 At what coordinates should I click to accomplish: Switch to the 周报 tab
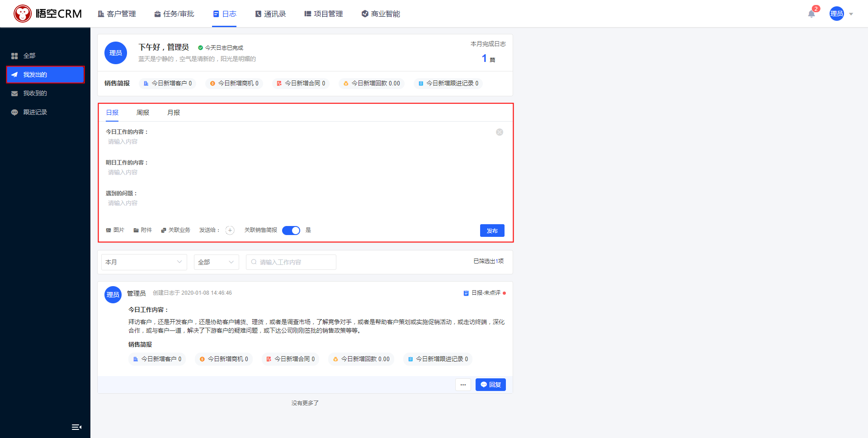pyautogui.click(x=143, y=113)
